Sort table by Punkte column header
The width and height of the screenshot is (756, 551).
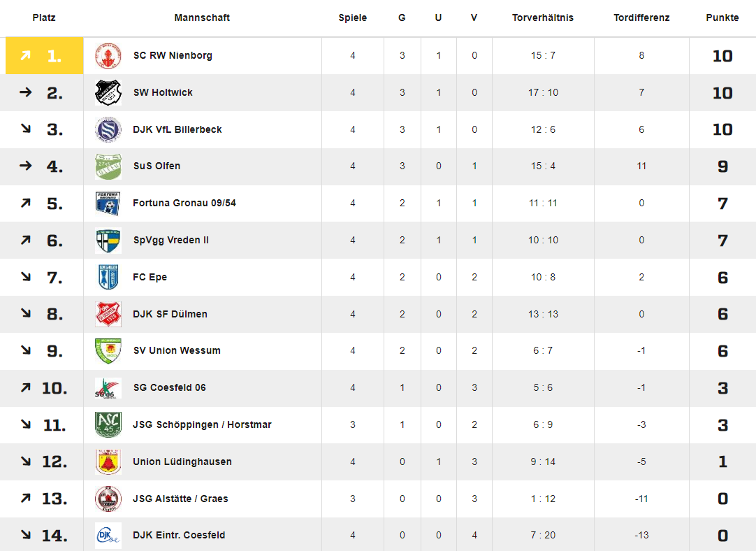tap(722, 18)
